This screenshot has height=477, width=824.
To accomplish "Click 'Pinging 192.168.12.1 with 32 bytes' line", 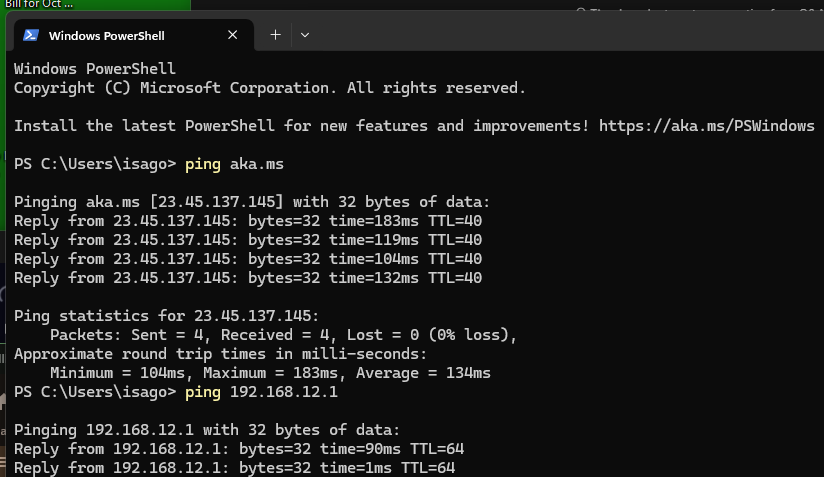I will 207,430.
